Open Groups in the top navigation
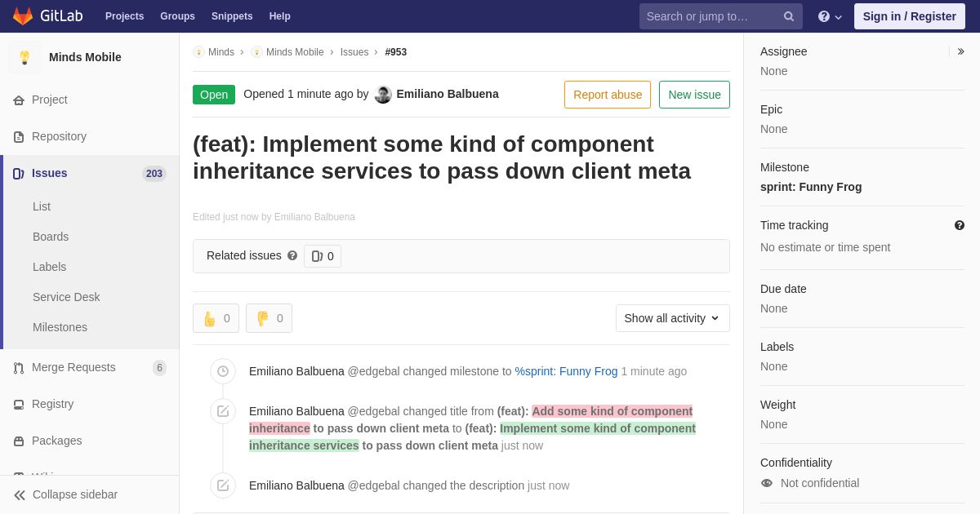The width and height of the screenshot is (980, 514). 177,16
